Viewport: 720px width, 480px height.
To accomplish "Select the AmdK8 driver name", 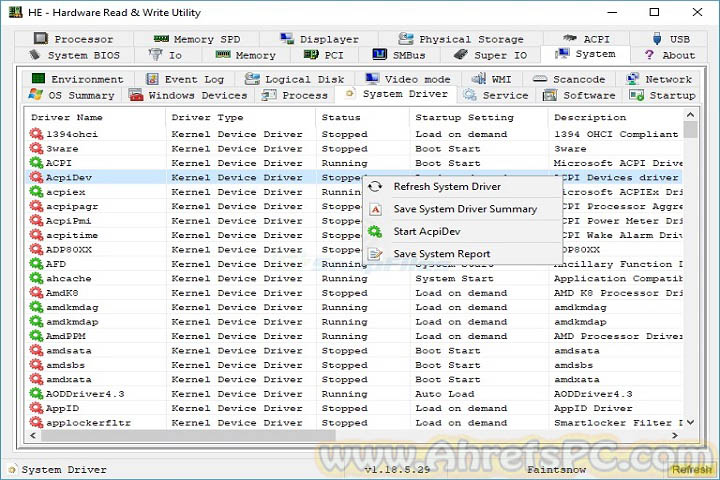I will (x=62, y=293).
